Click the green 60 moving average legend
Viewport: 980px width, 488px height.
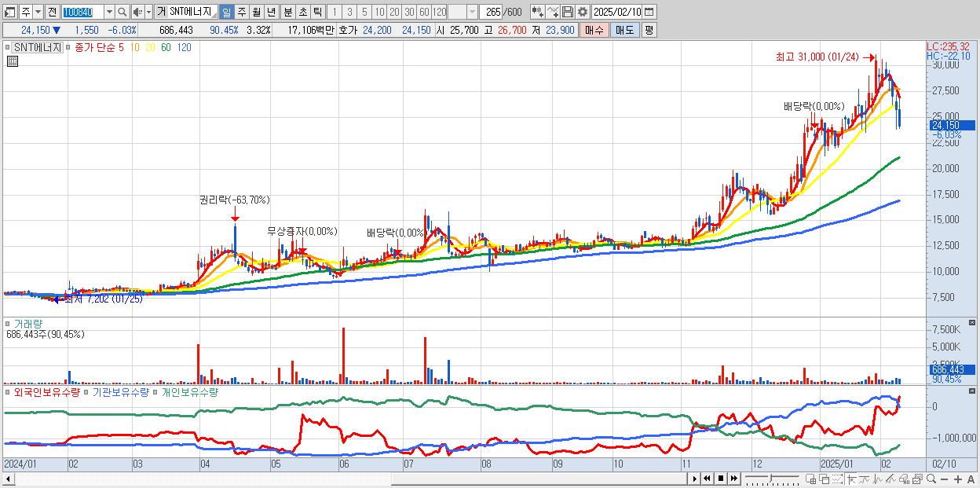(166, 47)
